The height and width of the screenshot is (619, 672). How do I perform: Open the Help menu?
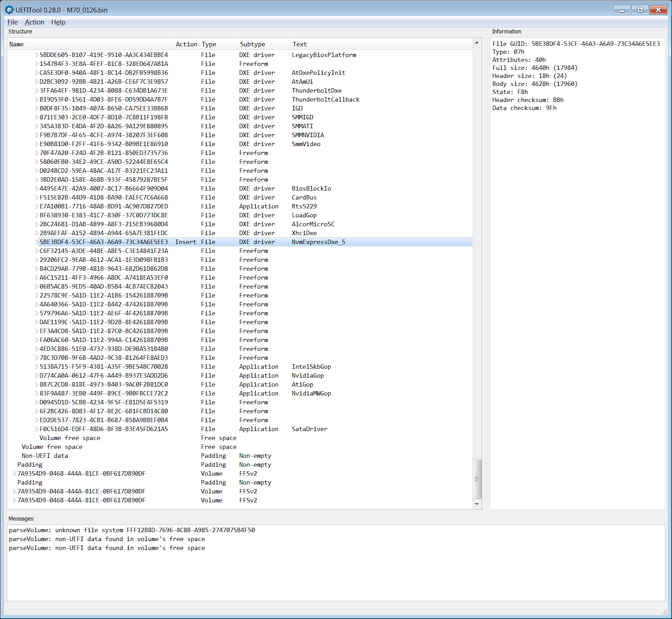click(58, 22)
